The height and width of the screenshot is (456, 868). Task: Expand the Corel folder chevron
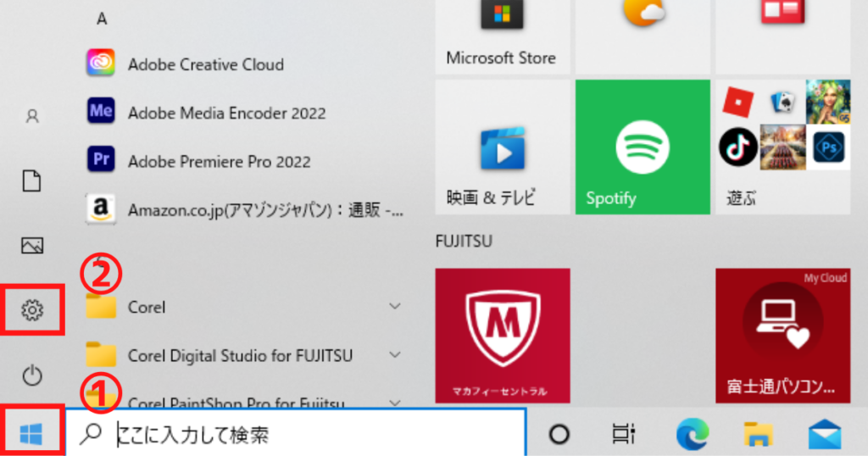[x=395, y=306]
